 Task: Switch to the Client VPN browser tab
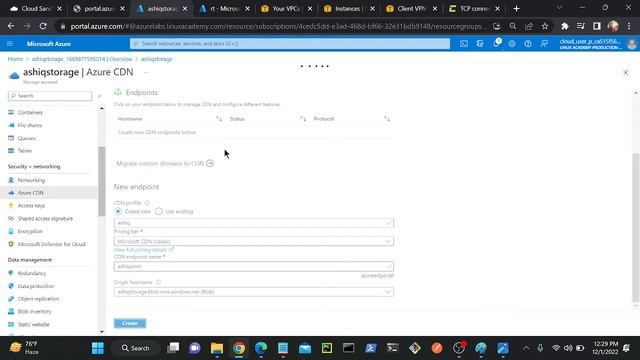point(411,9)
